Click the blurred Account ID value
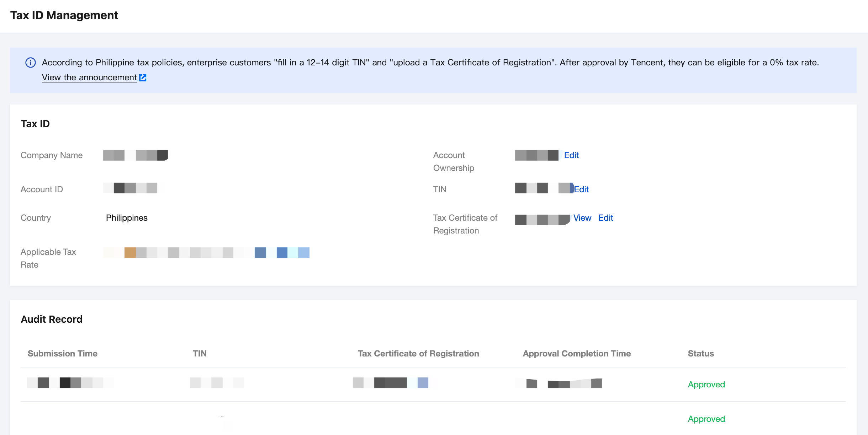The image size is (868, 435). (134, 188)
